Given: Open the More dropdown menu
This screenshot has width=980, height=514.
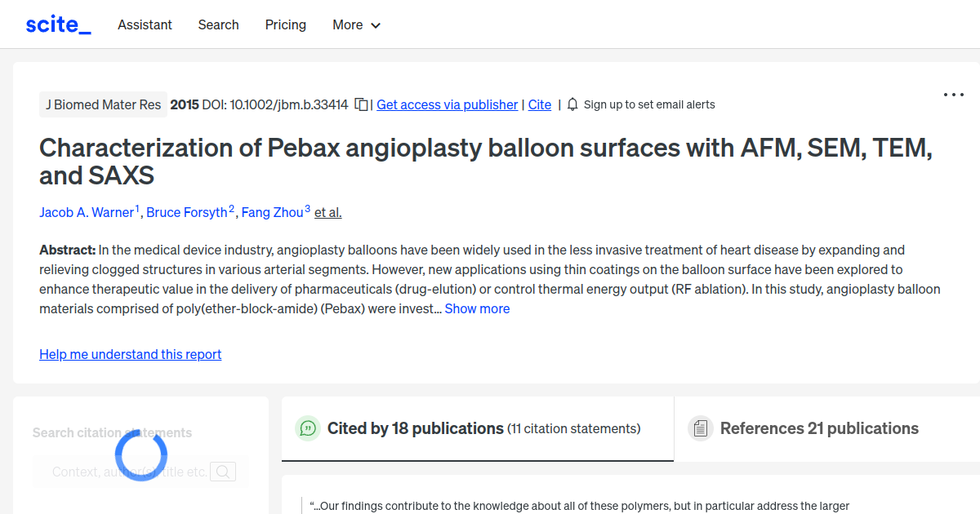Looking at the screenshot, I should click(x=356, y=24).
